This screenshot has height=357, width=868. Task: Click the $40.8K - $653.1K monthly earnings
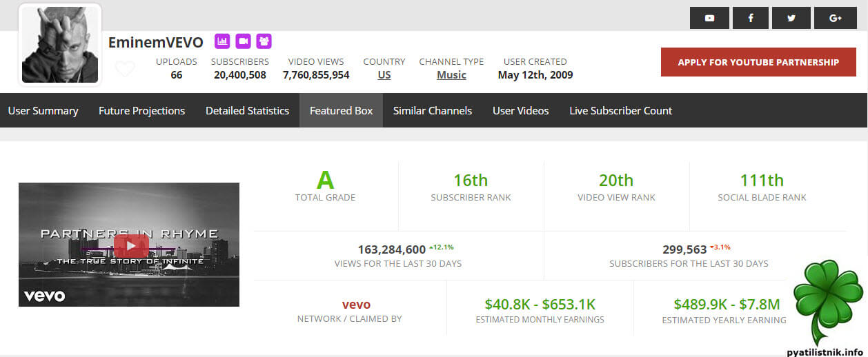tap(540, 305)
